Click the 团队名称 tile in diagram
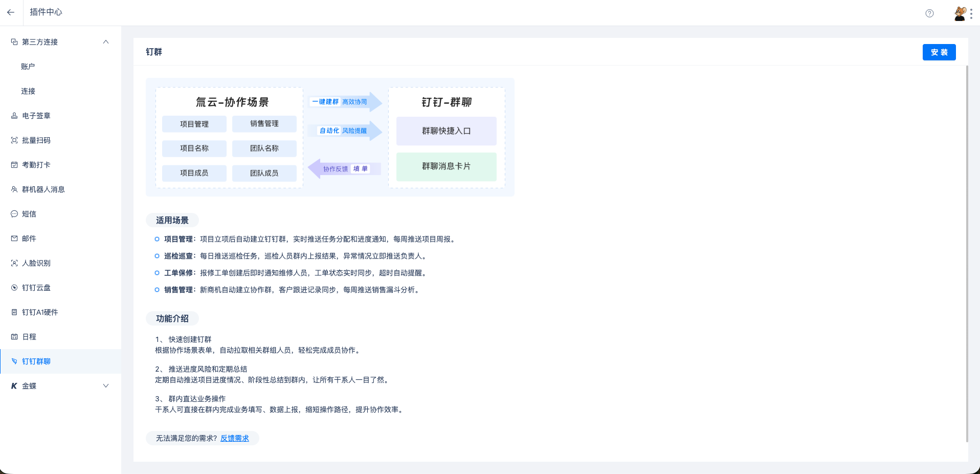Viewport: 980px width, 474px height. point(264,148)
